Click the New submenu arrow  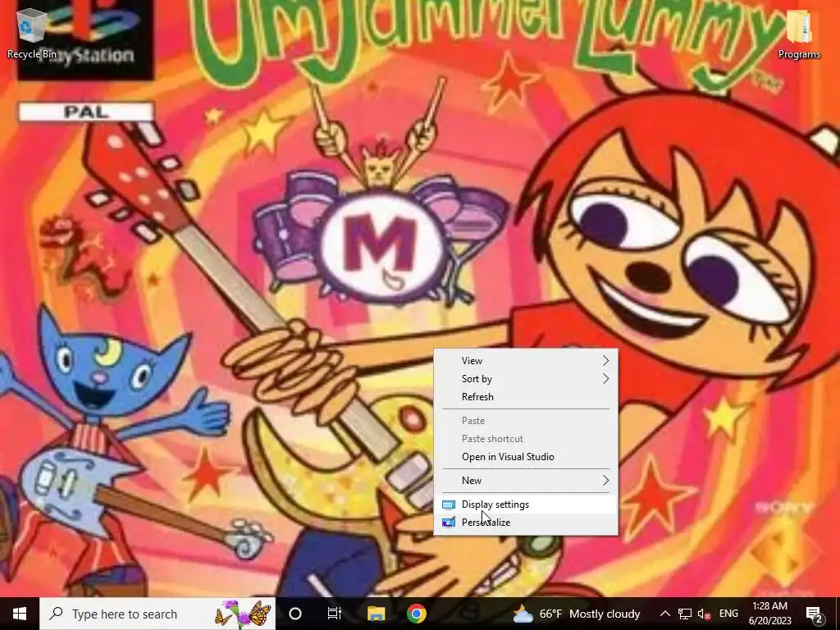[x=606, y=480]
